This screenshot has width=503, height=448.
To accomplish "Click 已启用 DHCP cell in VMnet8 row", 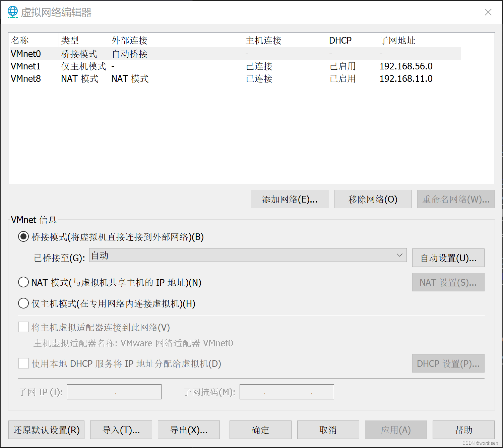I will pyautogui.click(x=342, y=78).
